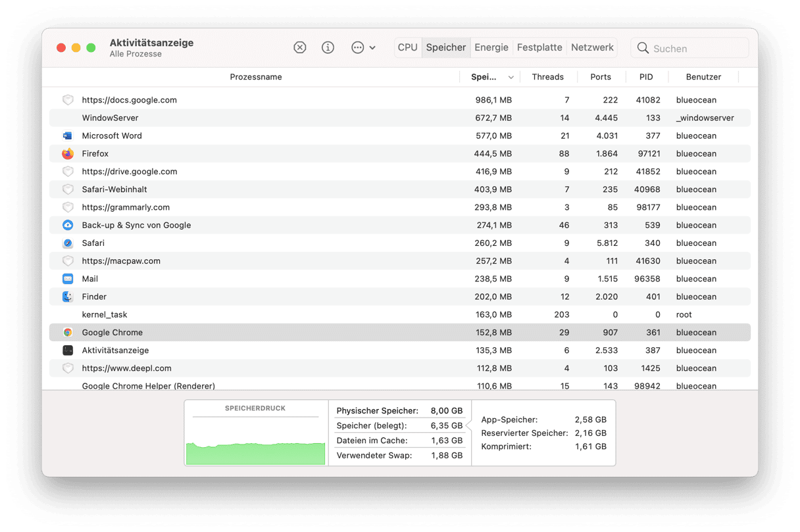Click the Dateien im Cache 1,63 GB entry
The height and width of the screenshot is (532, 800).
(x=399, y=441)
